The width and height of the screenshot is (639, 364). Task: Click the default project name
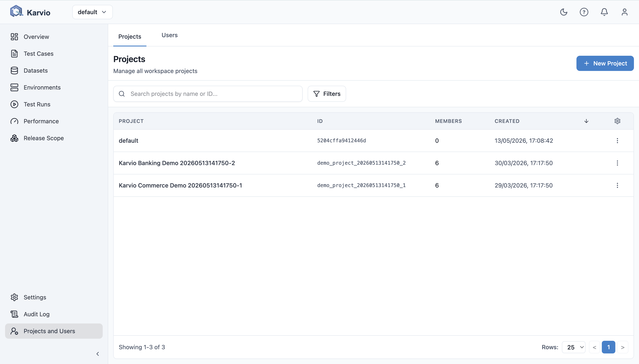(128, 140)
